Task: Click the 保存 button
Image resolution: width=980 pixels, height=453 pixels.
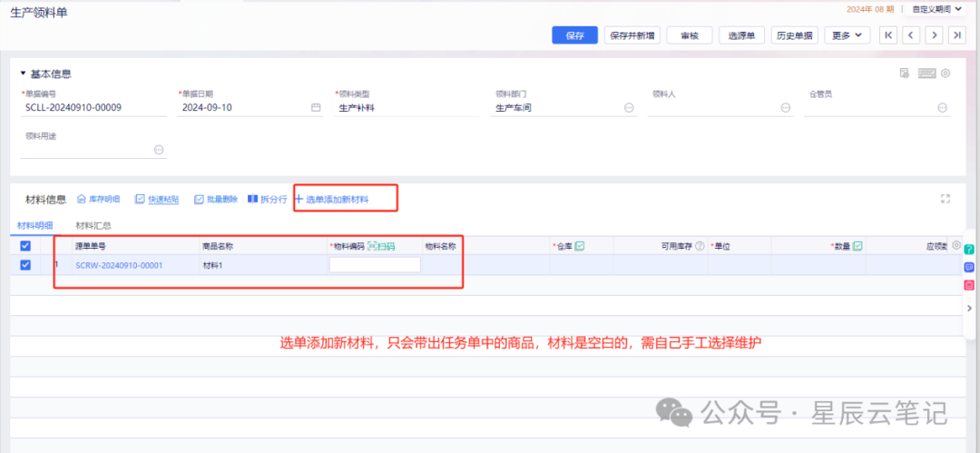Action: pyautogui.click(x=575, y=35)
